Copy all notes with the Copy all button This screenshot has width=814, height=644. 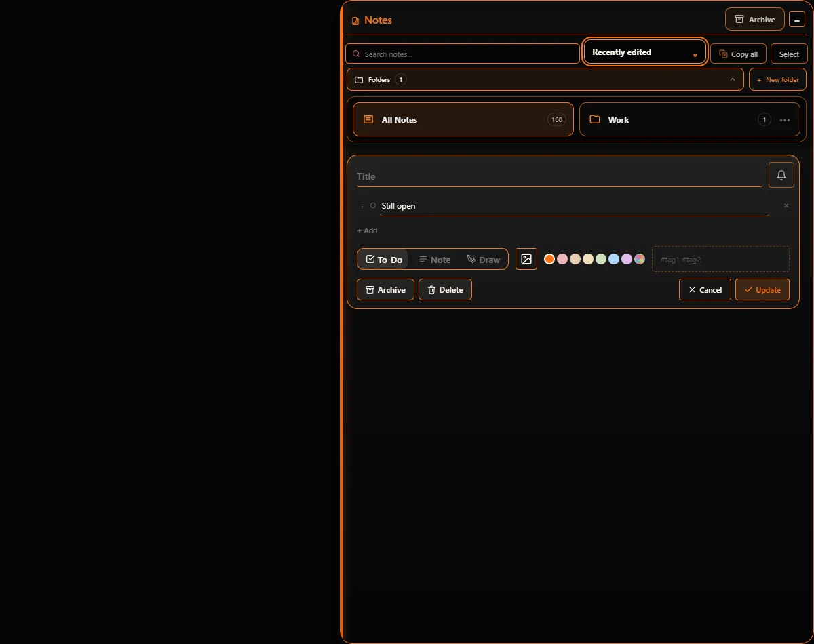pos(738,54)
